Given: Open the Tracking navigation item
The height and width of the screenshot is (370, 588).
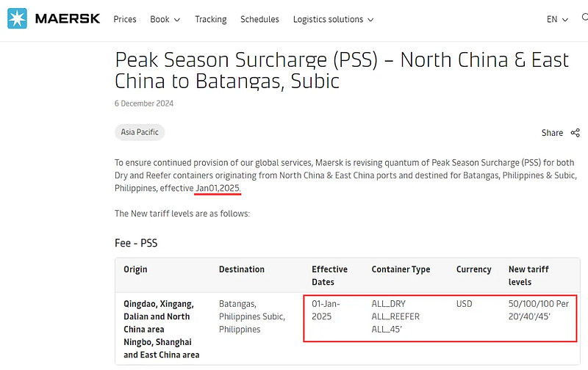Looking at the screenshot, I should (x=211, y=19).
